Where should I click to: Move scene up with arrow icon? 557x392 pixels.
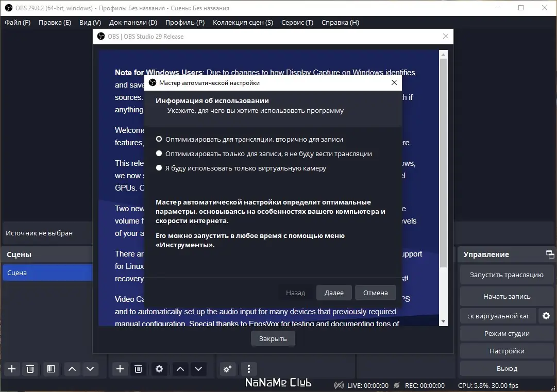[72, 369]
